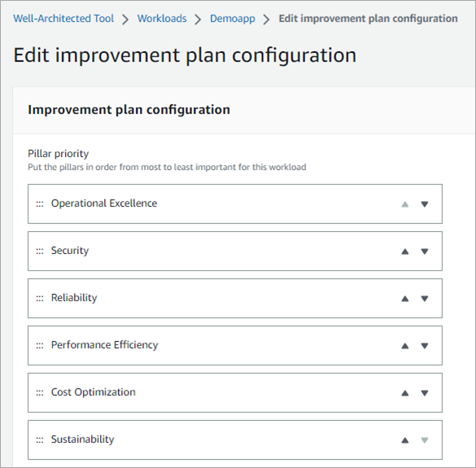The image size is (476, 468).
Task: Click the Security row drag handle
Action: point(40,251)
